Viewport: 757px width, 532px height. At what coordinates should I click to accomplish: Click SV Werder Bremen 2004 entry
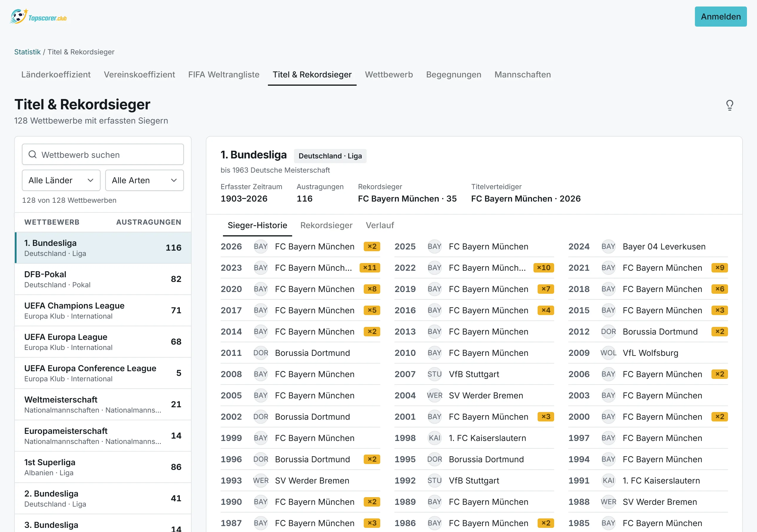474,395
